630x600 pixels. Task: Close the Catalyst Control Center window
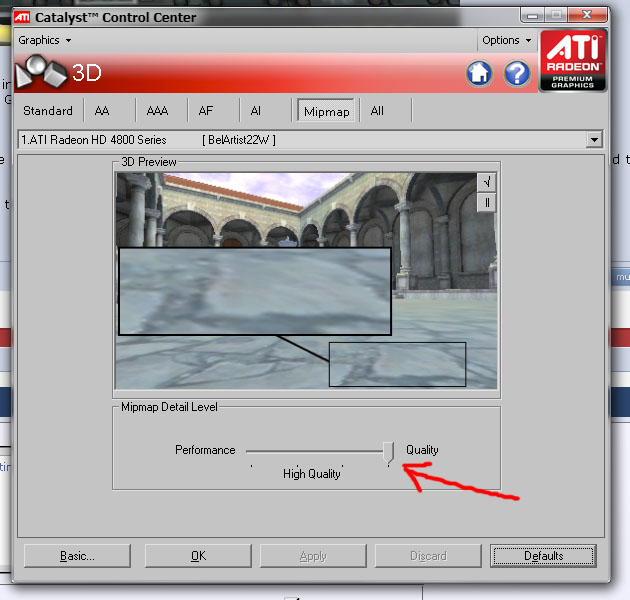[587, 15]
